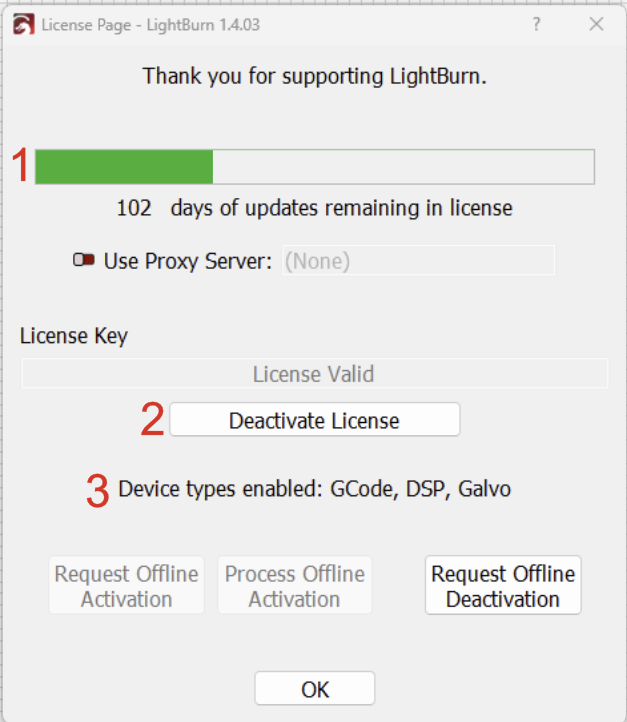Screen dimensions: 627x722
Task: Confirm the dialog with the OK button
Action: pyautogui.click(x=315, y=688)
